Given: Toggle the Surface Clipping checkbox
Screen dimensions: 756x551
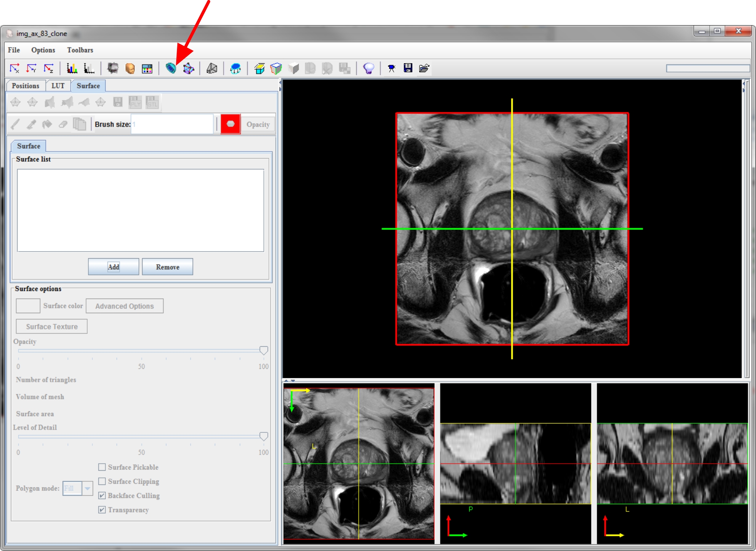Looking at the screenshot, I should pyautogui.click(x=102, y=481).
